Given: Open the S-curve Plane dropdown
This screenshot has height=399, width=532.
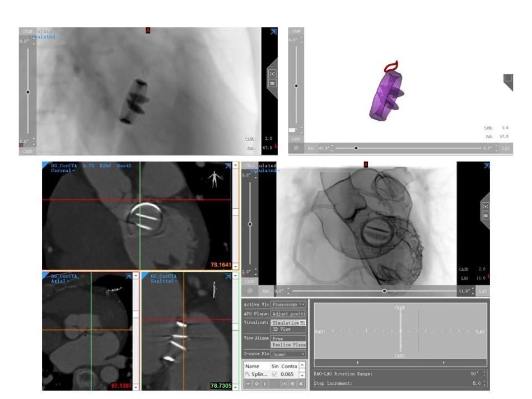Looking at the screenshot, I should click(288, 354).
